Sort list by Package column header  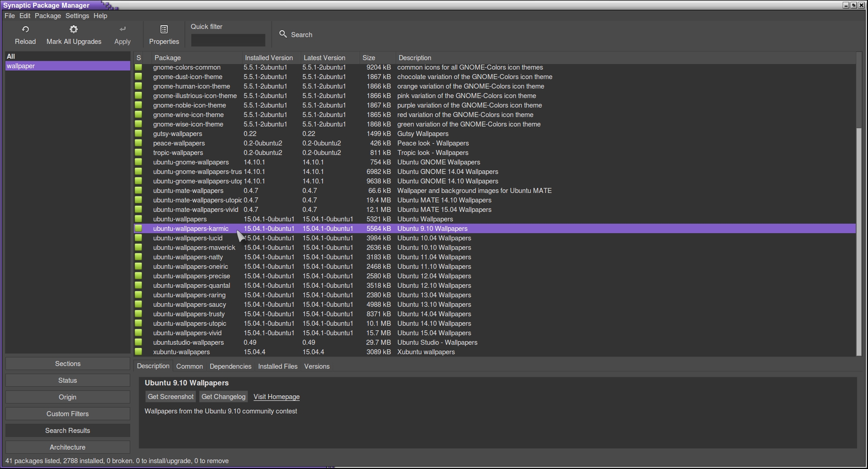tap(168, 58)
